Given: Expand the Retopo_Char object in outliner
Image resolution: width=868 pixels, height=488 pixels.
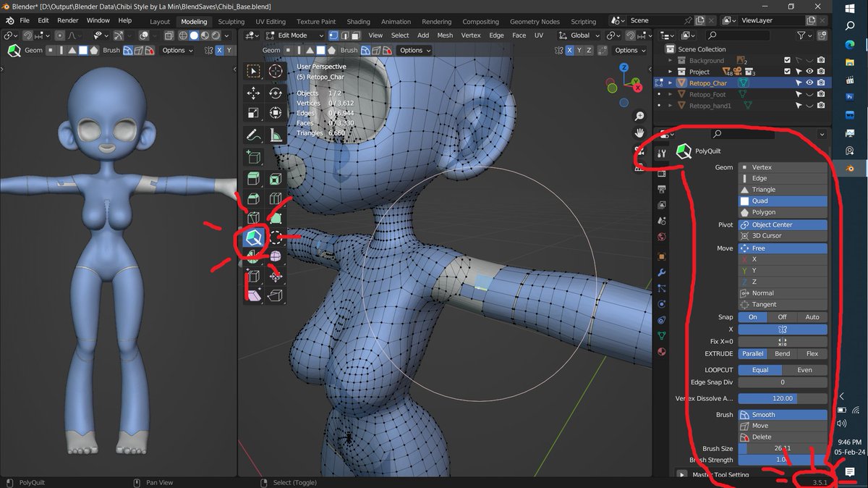Looking at the screenshot, I should click(x=671, y=83).
